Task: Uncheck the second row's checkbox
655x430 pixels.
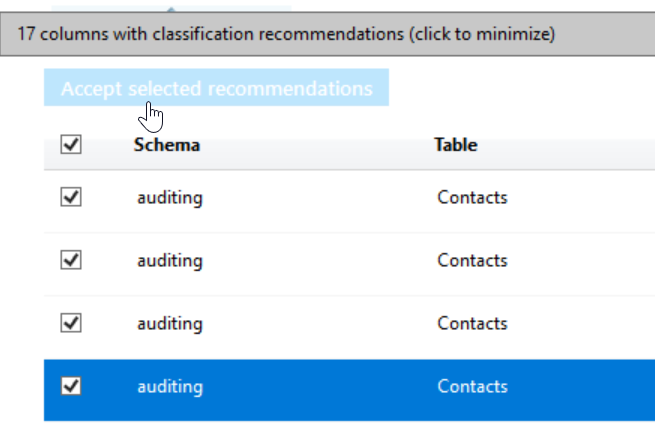Action: 71,260
